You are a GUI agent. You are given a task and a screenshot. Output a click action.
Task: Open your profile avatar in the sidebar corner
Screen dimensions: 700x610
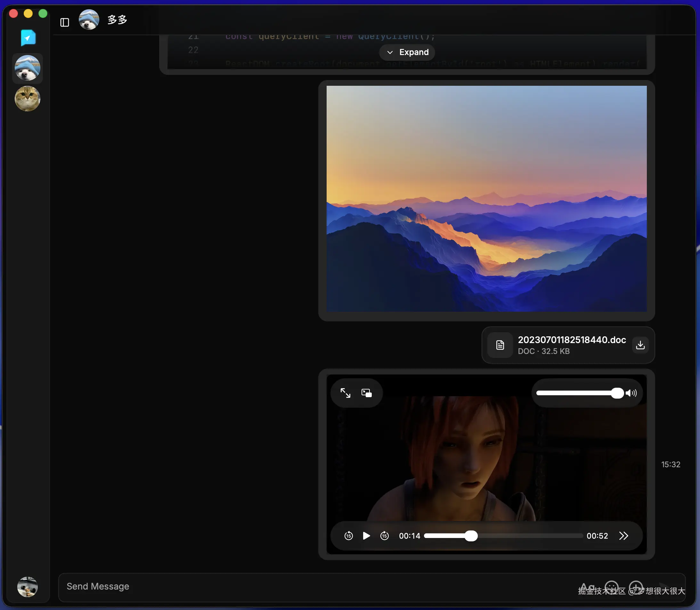tap(28, 586)
